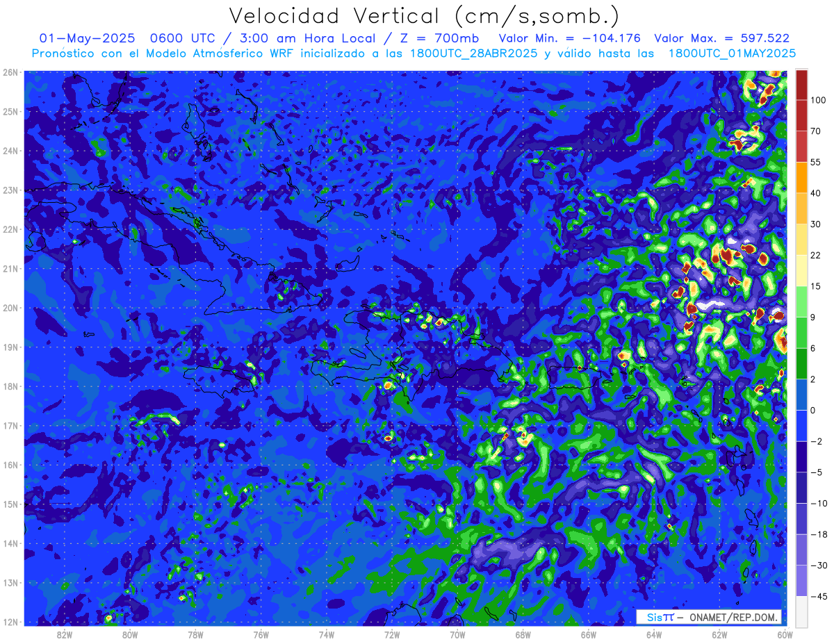Click the 26N latitude label
The width and height of the screenshot is (834, 644).
pyautogui.click(x=10, y=72)
